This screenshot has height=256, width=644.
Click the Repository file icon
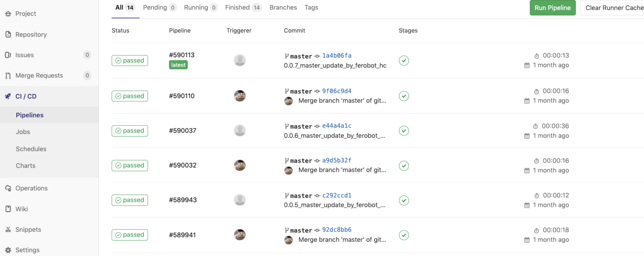tap(8, 34)
